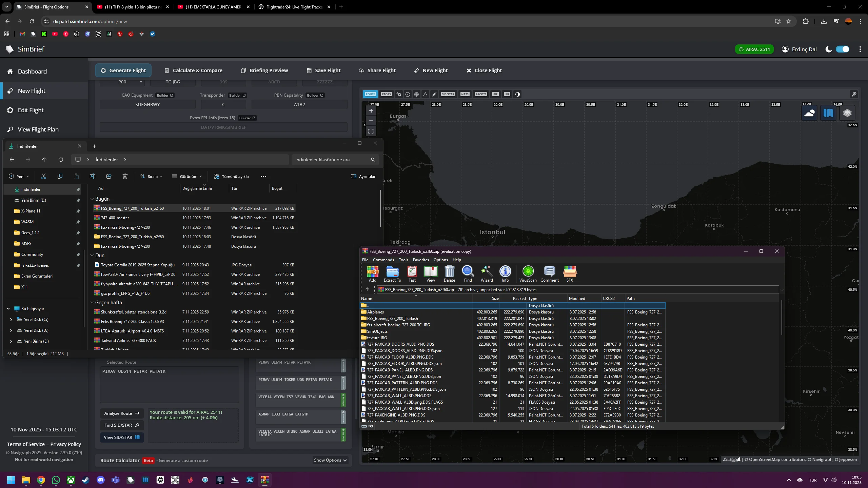This screenshot has height=488, width=868.
Task: Click the map layers stack icon
Action: coord(847,113)
